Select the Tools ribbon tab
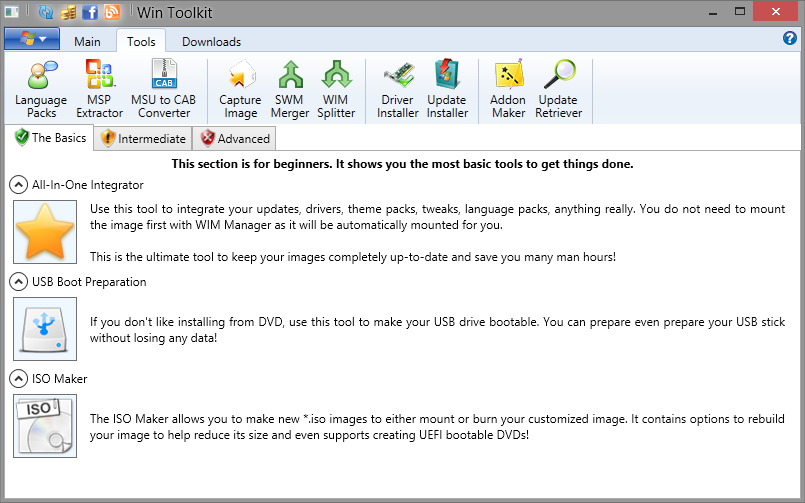Image resolution: width=805 pixels, height=503 pixels. tap(141, 41)
